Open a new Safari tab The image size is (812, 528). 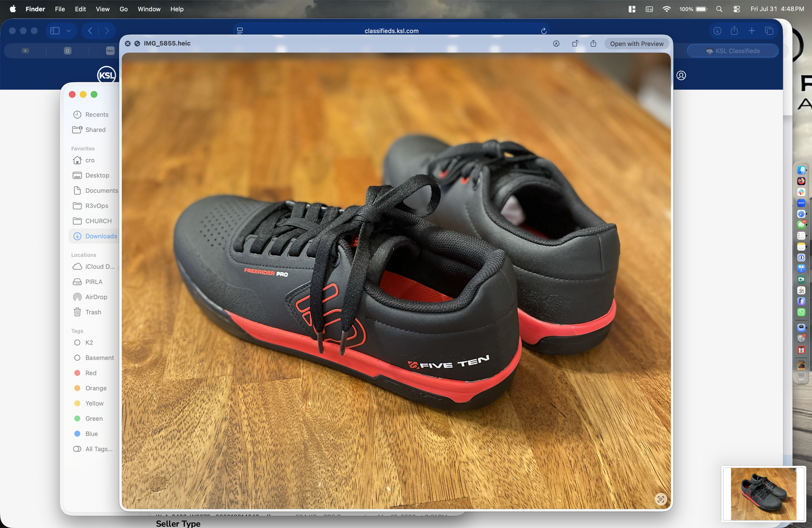coord(752,31)
